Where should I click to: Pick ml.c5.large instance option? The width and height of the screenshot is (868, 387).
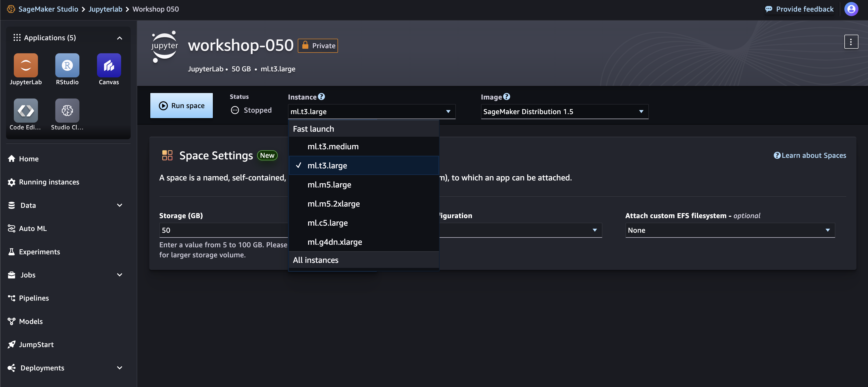click(x=364, y=223)
